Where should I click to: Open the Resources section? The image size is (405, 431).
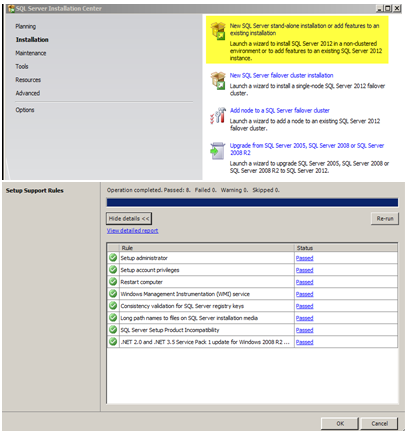(28, 80)
